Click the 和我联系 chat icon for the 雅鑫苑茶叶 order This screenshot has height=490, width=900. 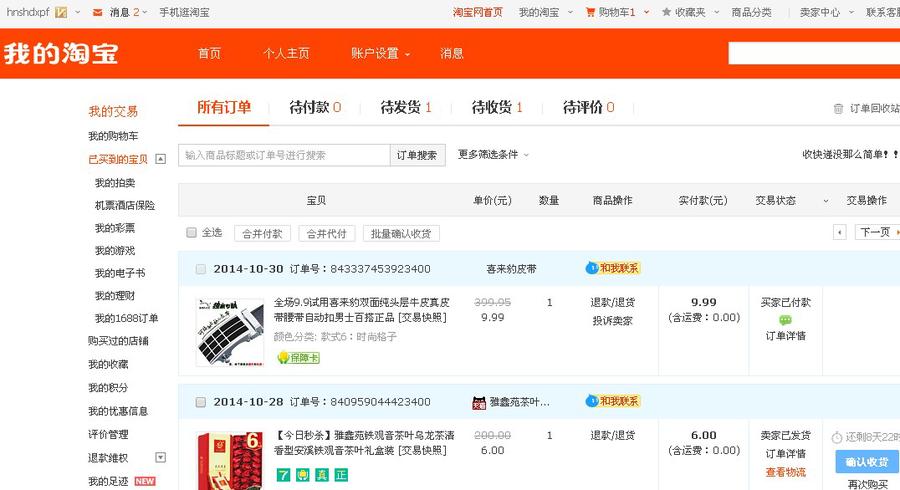(613, 401)
